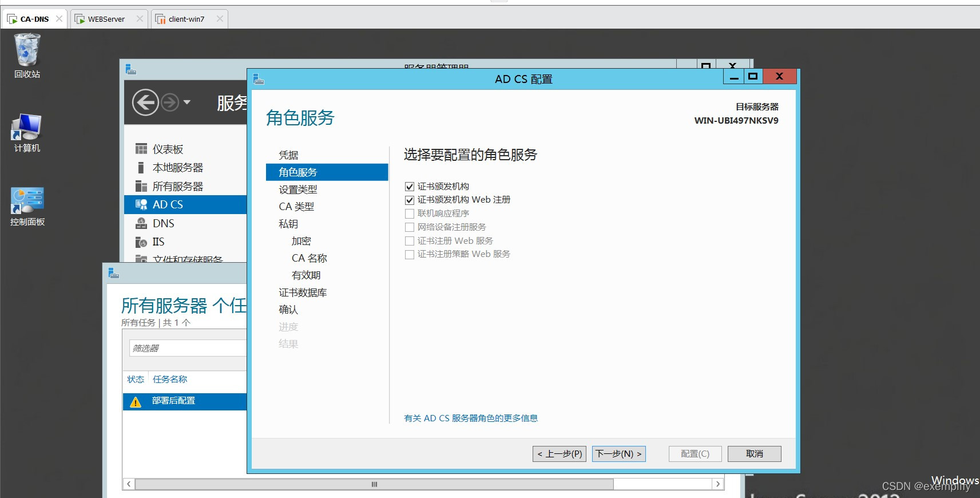
Task: Switch to the CA-DNS VM tab
Action: tap(34, 19)
